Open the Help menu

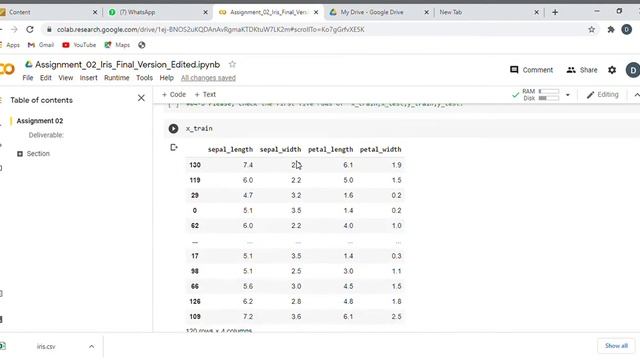(x=167, y=78)
